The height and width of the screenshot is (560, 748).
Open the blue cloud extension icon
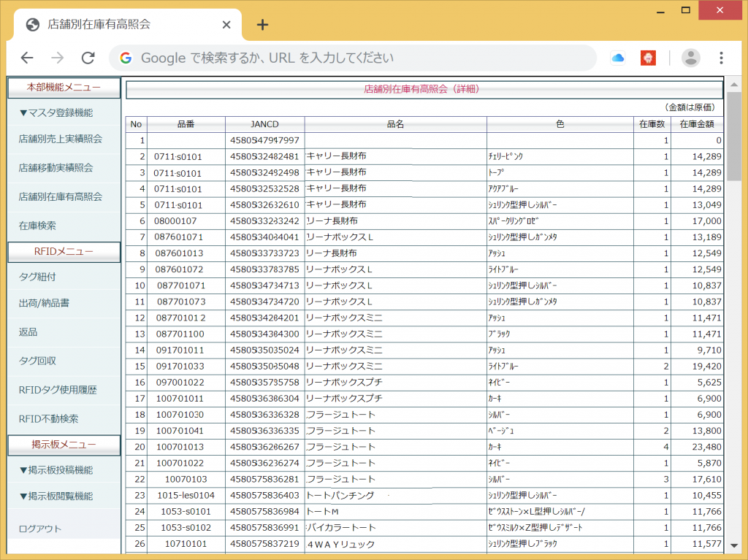(x=618, y=58)
